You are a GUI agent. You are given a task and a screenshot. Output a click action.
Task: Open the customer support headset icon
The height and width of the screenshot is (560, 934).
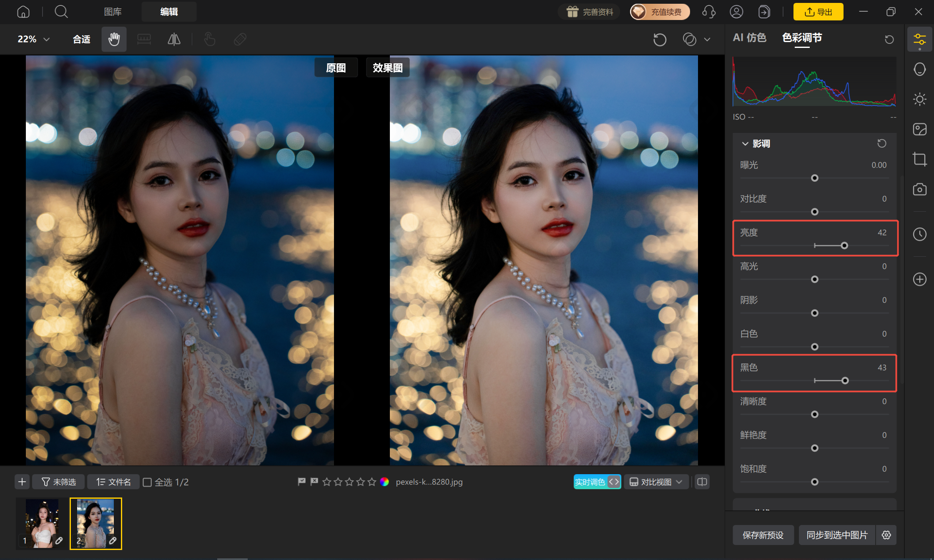pyautogui.click(x=709, y=12)
